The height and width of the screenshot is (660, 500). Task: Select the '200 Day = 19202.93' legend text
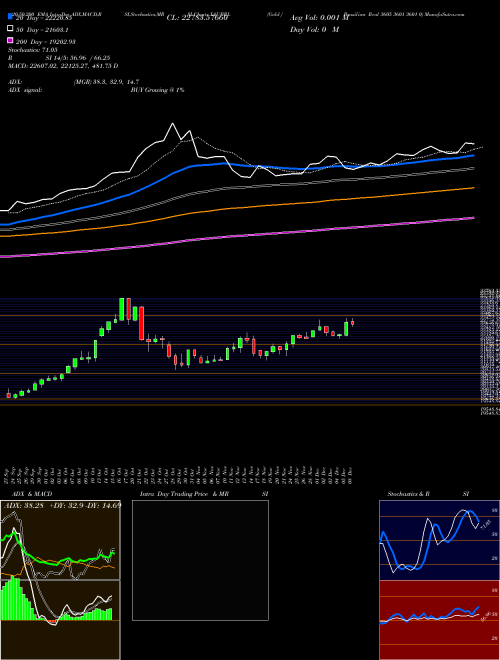point(45,42)
